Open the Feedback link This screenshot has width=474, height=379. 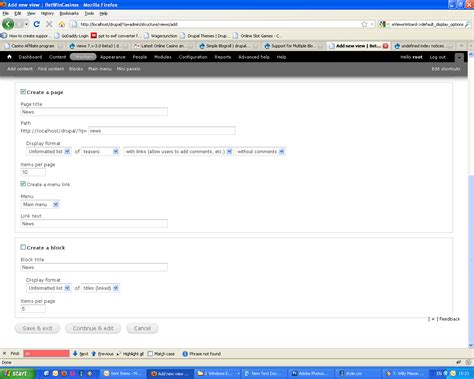pyautogui.click(x=449, y=319)
